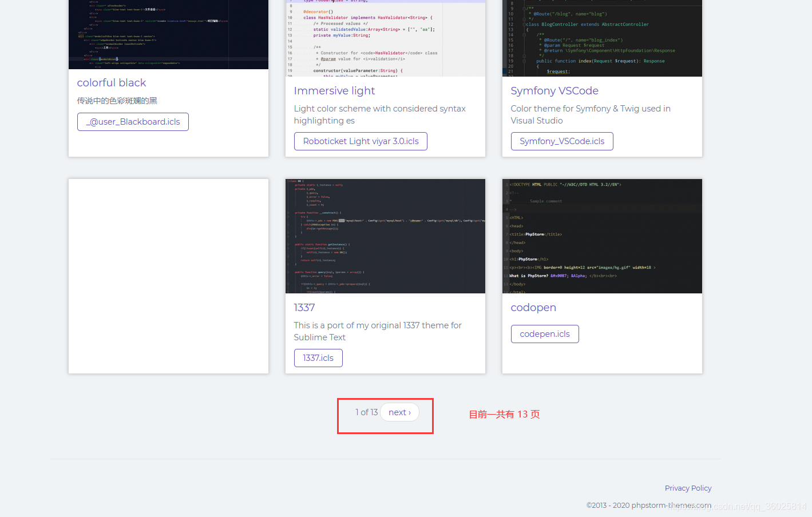View the codopen theme preview screenshot
812x517 pixels.
601,236
